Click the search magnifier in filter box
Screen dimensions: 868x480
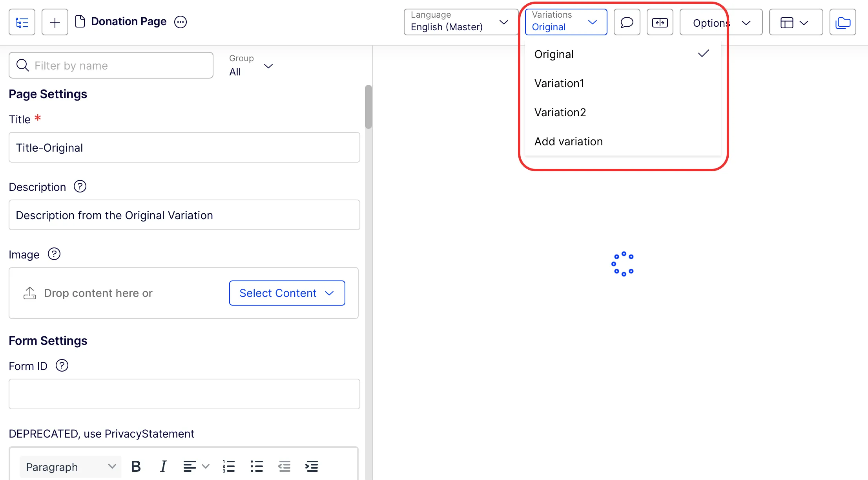coord(23,65)
